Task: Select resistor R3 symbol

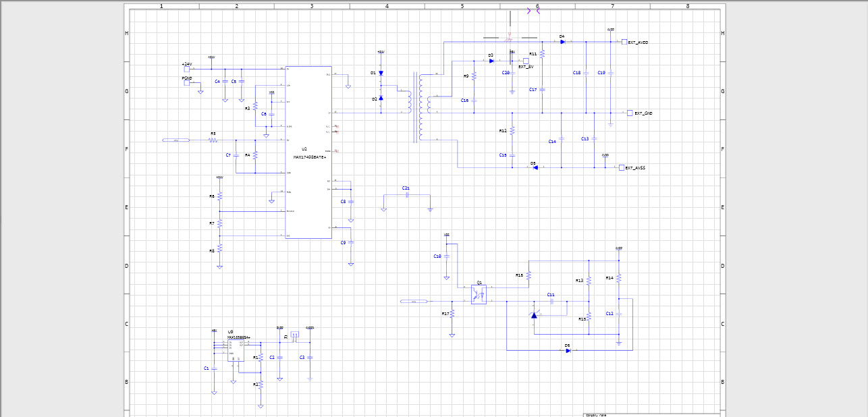Action: (255, 107)
